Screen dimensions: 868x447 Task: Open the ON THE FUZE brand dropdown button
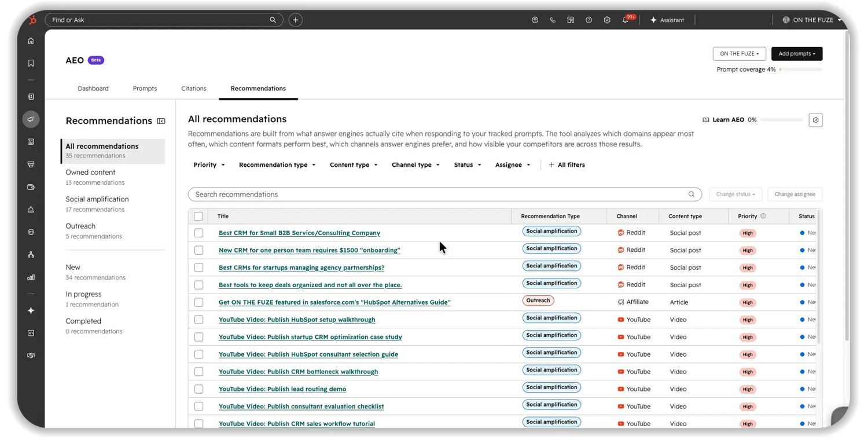coord(739,54)
